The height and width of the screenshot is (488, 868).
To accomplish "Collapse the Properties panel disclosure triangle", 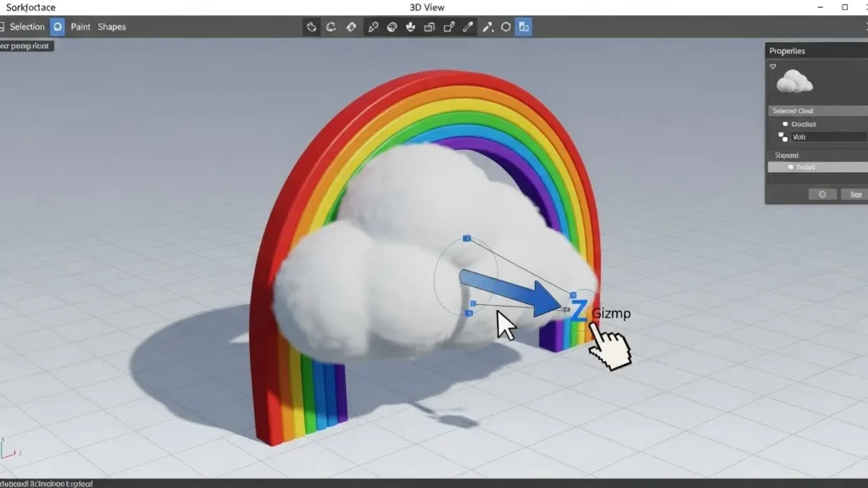I will coord(772,66).
